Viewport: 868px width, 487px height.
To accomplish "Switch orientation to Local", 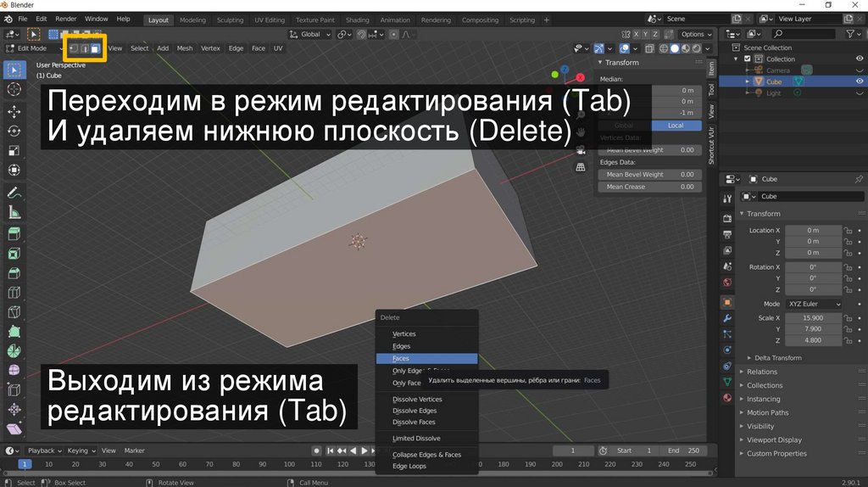I will click(676, 126).
